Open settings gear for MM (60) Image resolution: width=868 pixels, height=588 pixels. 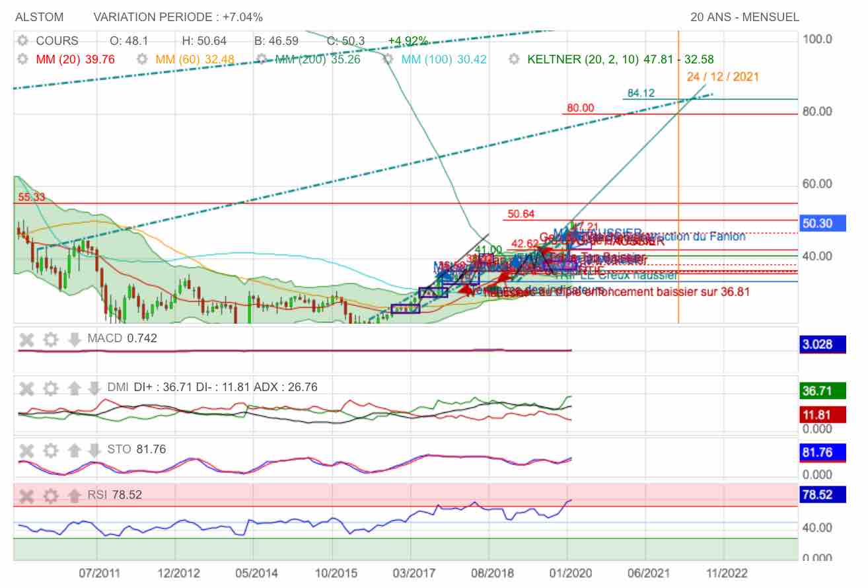click(x=142, y=59)
